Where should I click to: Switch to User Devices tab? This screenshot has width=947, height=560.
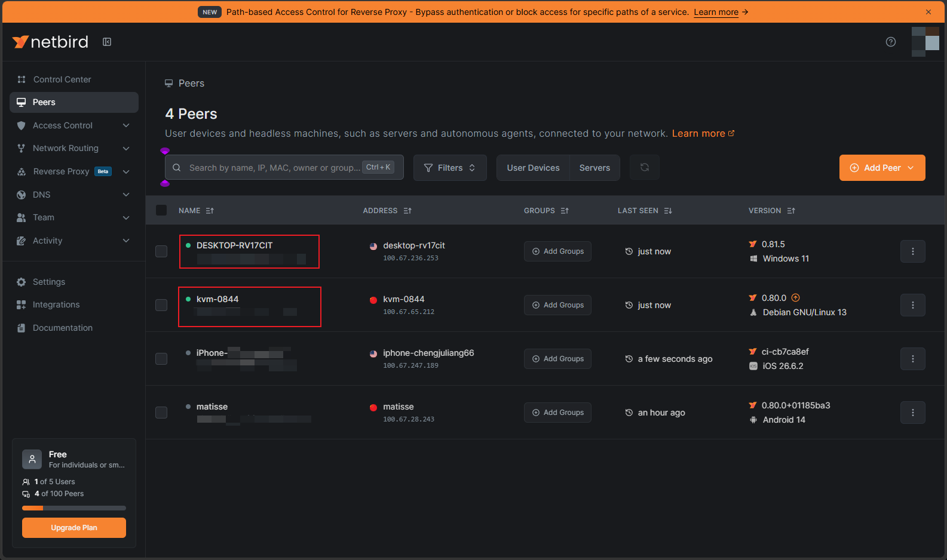534,168
